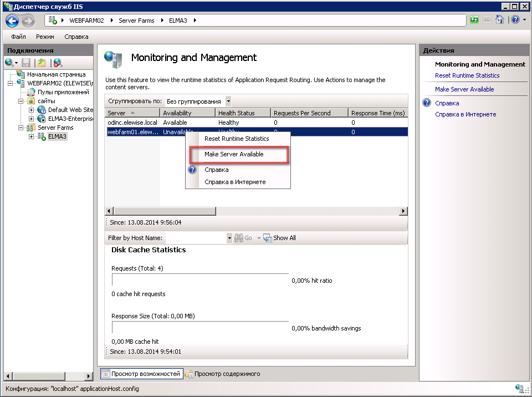Open the group-by dropdown arrow
Viewport: 532px width, 397px height.
click(228, 101)
